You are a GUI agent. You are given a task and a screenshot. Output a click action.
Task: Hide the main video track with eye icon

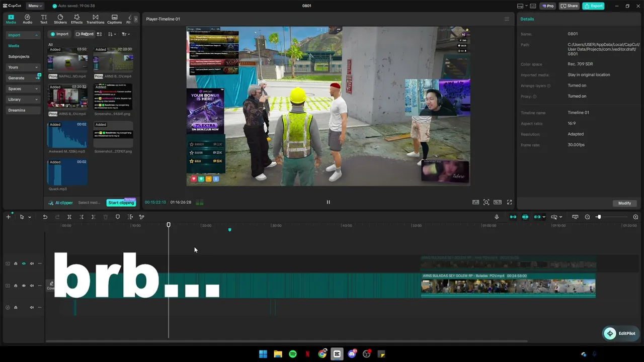24,286
